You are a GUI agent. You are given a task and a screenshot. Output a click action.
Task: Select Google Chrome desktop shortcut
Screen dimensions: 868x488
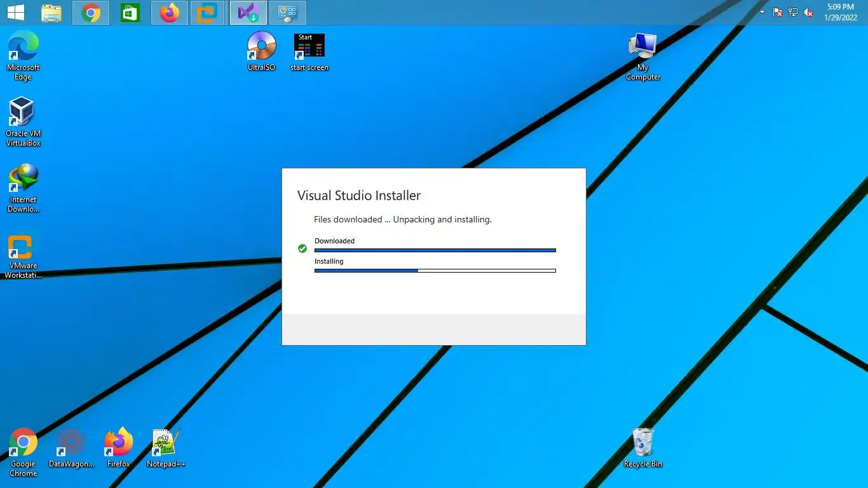24,452
